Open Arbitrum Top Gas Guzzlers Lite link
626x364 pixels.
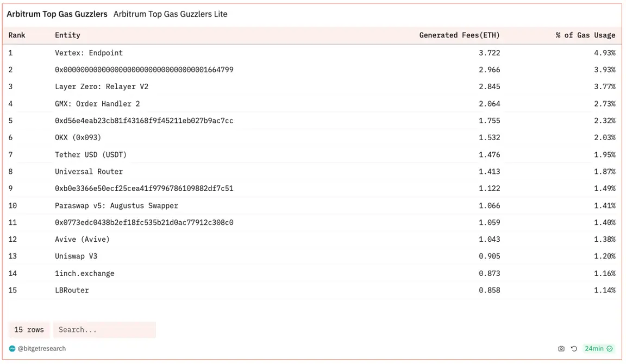click(x=171, y=14)
